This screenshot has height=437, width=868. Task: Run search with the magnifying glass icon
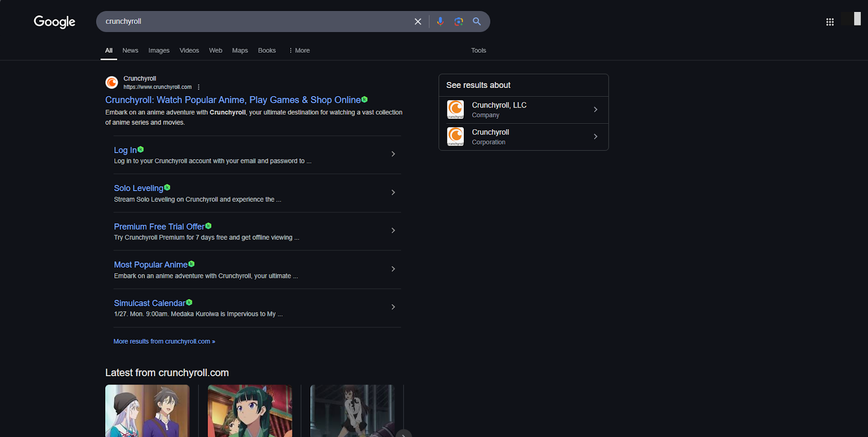tap(477, 22)
